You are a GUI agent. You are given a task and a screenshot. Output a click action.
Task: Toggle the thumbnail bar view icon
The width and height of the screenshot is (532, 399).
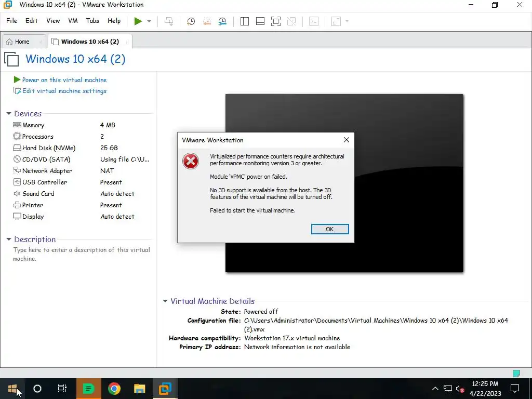point(260,21)
